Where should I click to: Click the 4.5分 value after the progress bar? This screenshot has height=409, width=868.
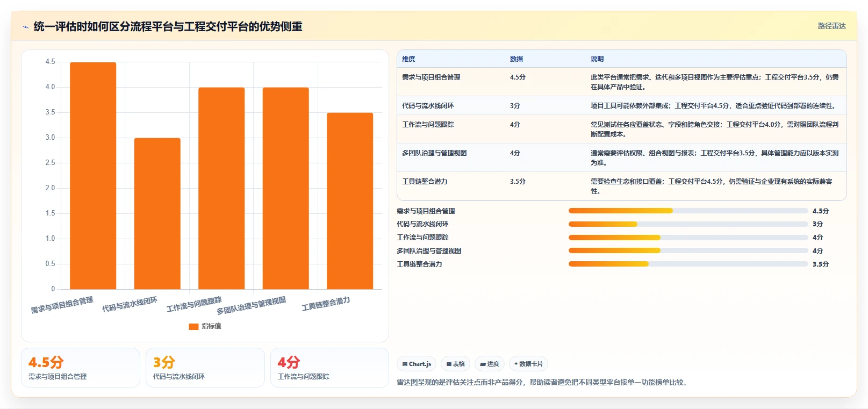[821, 211]
